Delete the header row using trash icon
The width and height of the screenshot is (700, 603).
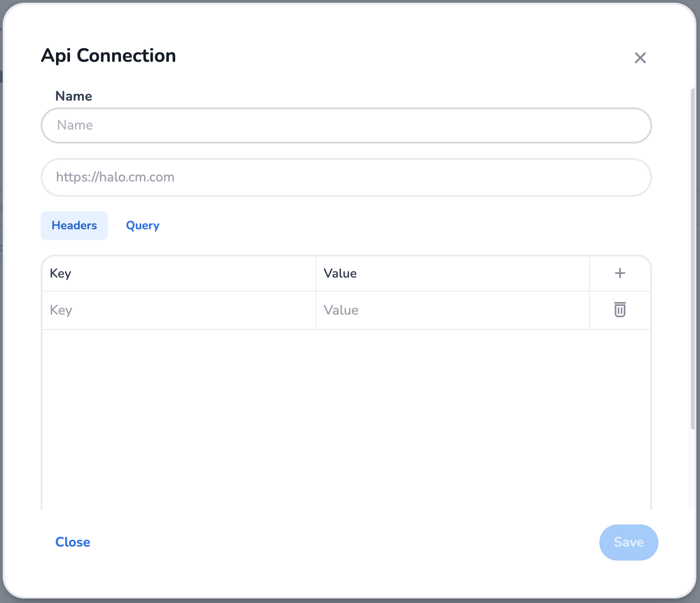click(x=620, y=310)
